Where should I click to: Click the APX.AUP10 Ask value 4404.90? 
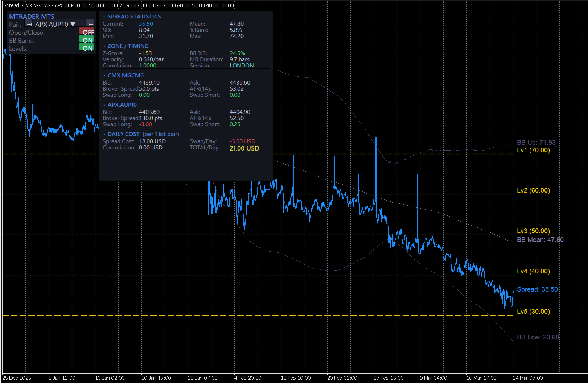coord(240,112)
